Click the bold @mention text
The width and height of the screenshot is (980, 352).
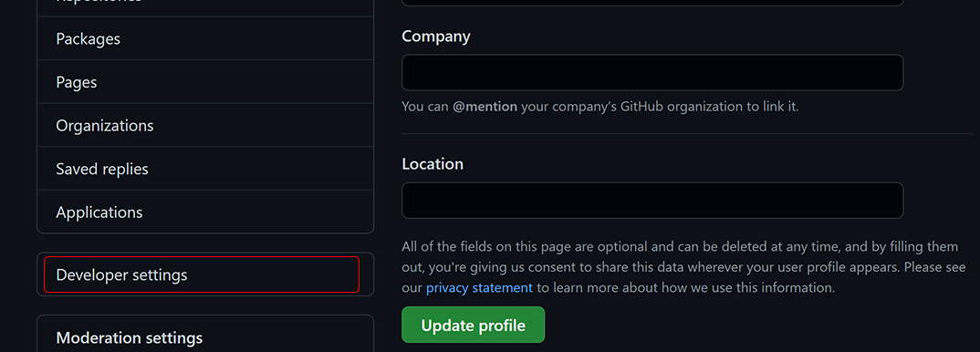tap(485, 106)
